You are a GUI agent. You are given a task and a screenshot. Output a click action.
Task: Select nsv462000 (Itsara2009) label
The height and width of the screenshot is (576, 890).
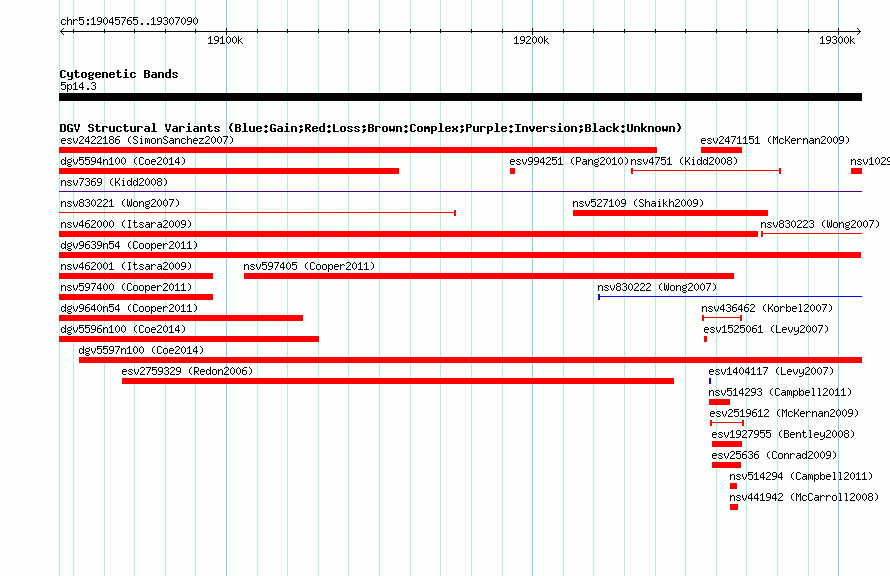click(126, 224)
